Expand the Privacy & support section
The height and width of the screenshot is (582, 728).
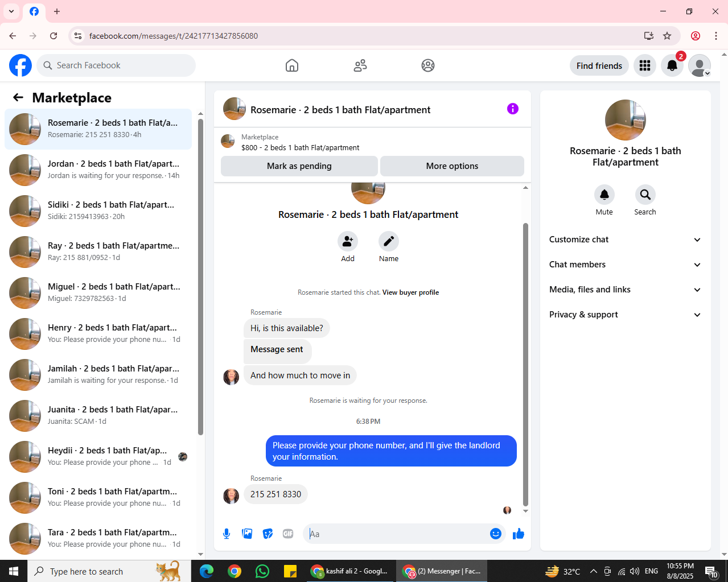[x=625, y=315]
